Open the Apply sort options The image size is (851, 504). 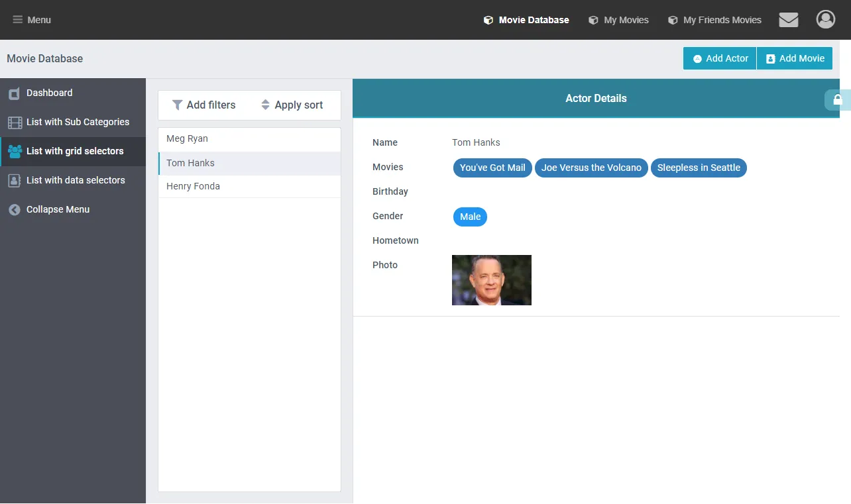click(x=292, y=105)
